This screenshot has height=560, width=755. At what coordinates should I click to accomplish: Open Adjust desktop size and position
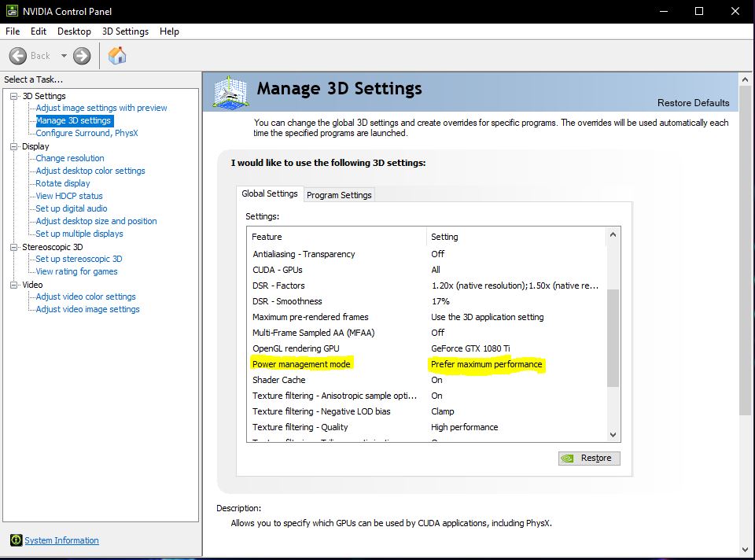[96, 221]
